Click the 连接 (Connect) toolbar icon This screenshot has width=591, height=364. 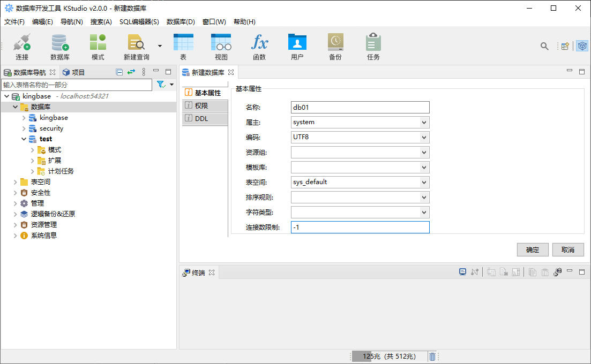point(22,43)
